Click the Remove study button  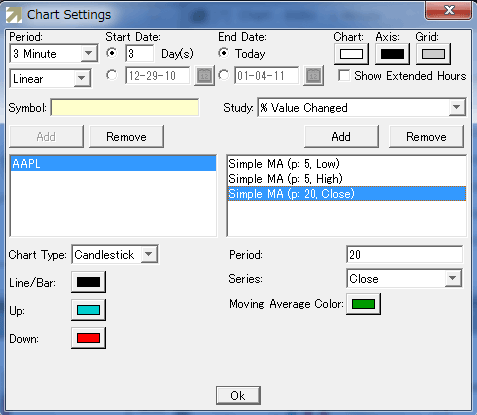(x=426, y=137)
